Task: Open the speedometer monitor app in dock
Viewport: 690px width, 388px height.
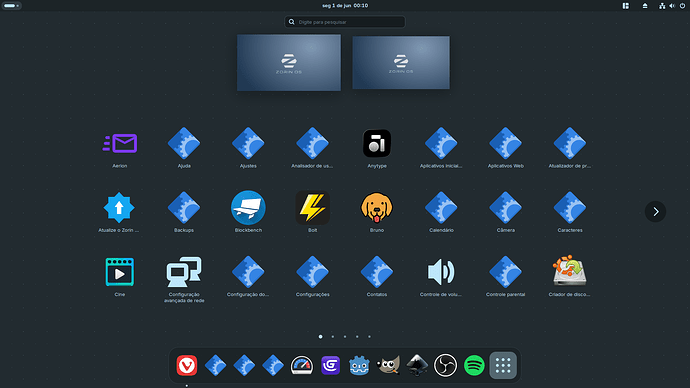Action: tap(302, 365)
